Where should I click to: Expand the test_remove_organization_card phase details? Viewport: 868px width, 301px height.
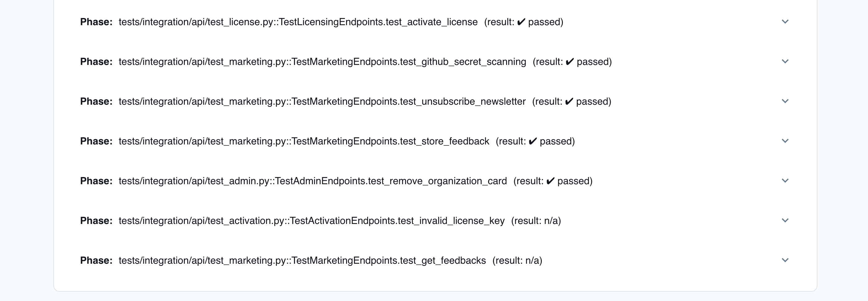pyautogui.click(x=786, y=181)
